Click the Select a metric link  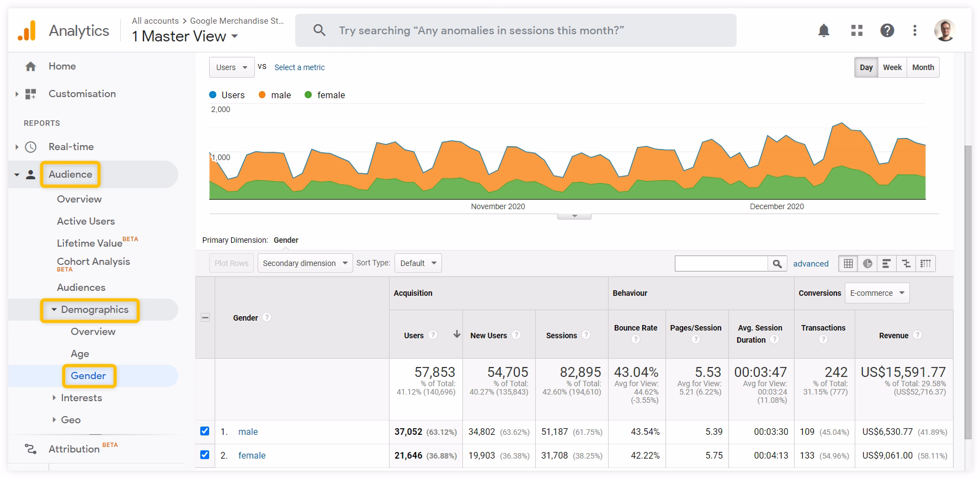299,67
